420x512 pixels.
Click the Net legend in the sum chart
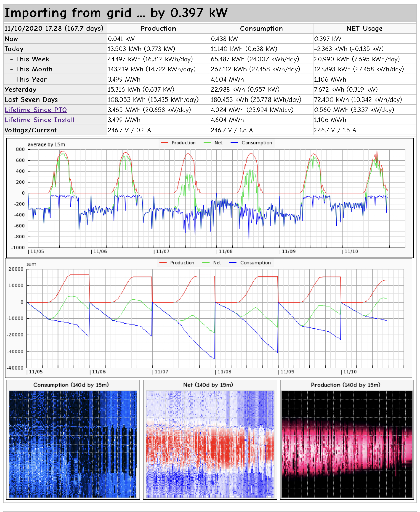212,263
